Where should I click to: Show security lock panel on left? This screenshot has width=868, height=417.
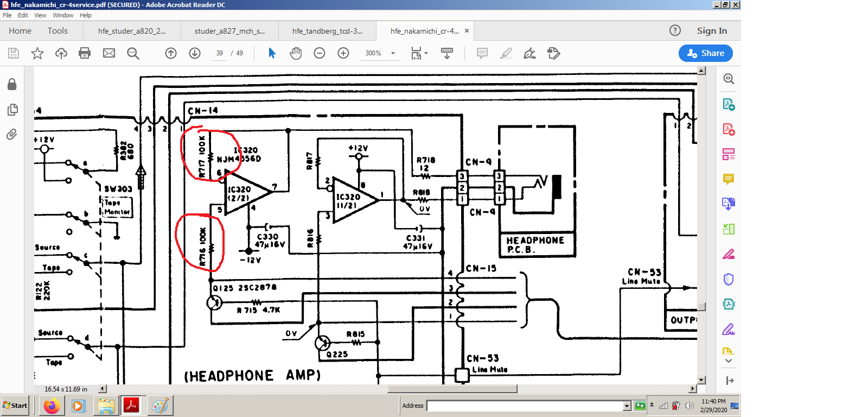[x=12, y=84]
